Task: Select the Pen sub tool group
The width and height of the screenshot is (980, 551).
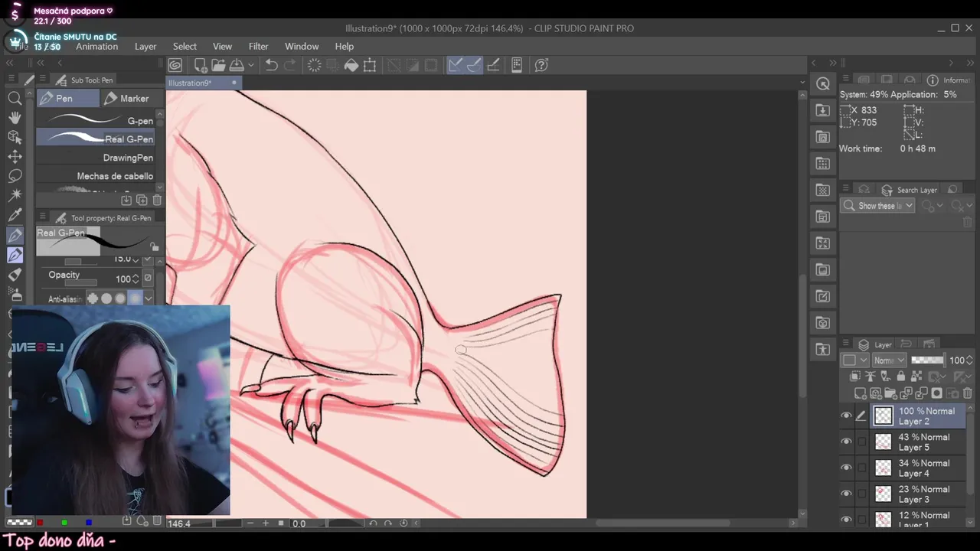Action: click(68, 98)
